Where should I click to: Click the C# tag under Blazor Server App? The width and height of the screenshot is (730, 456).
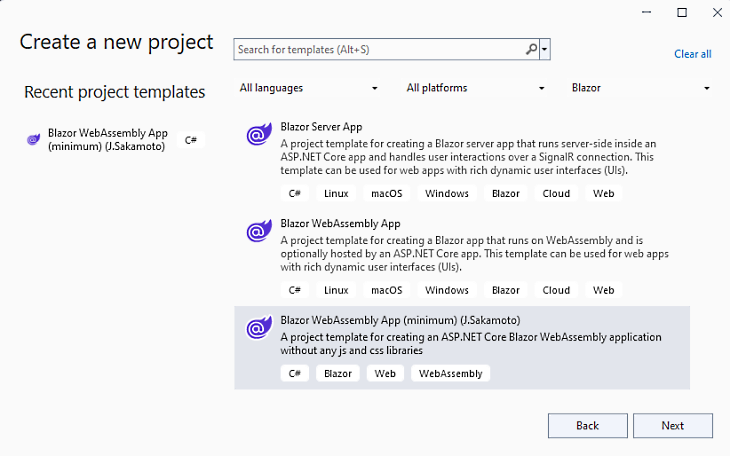point(294,193)
